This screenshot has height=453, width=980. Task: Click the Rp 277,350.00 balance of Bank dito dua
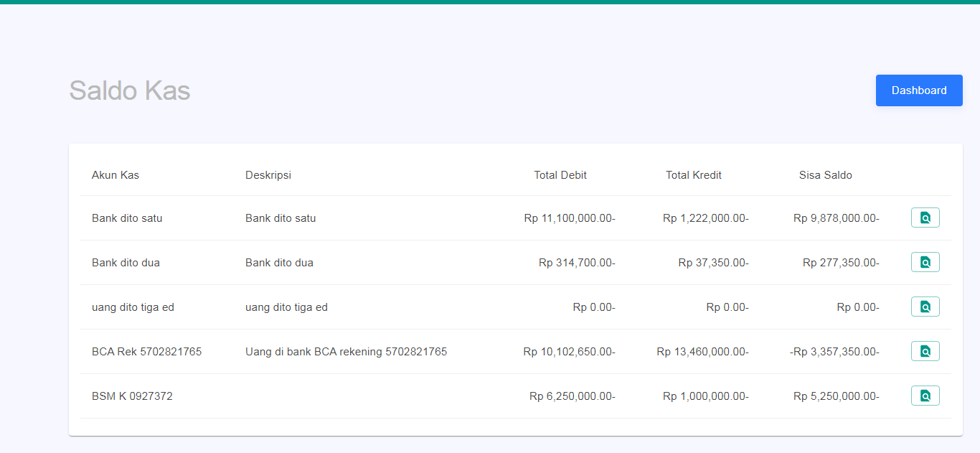(x=841, y=262)
